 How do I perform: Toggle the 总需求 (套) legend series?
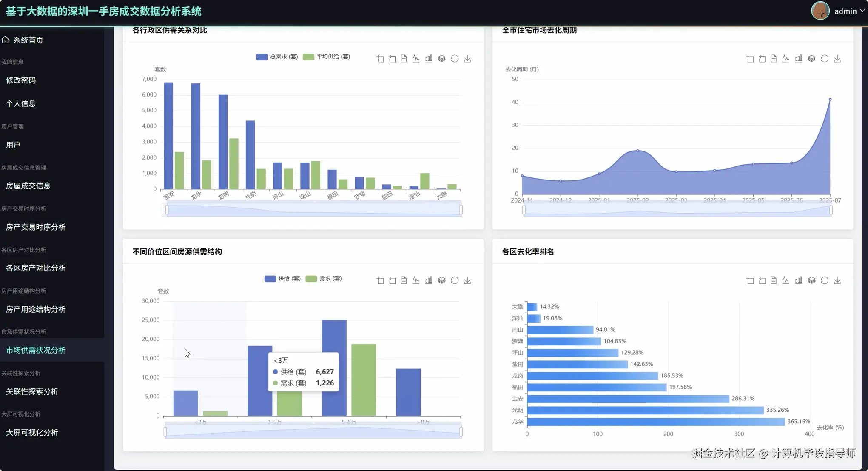tap(277, 57)
